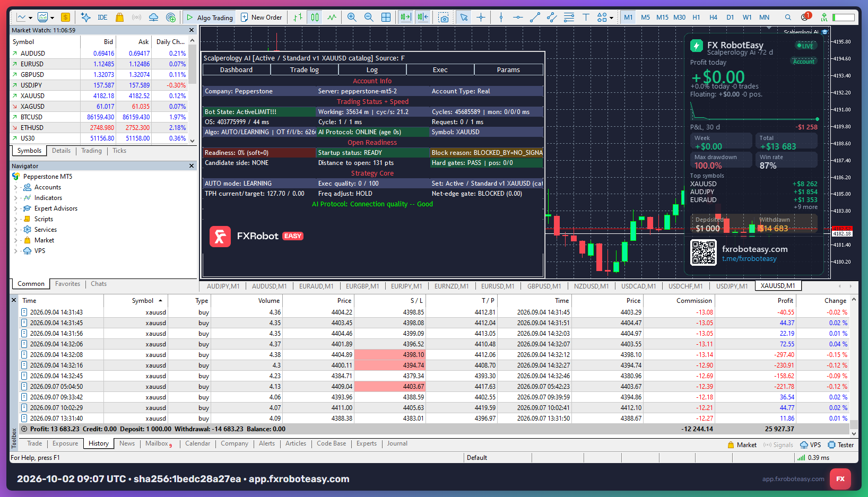Select the Fibonacci retracement tool
Viewport: 868px width, 497px height.
coord(569,18)
